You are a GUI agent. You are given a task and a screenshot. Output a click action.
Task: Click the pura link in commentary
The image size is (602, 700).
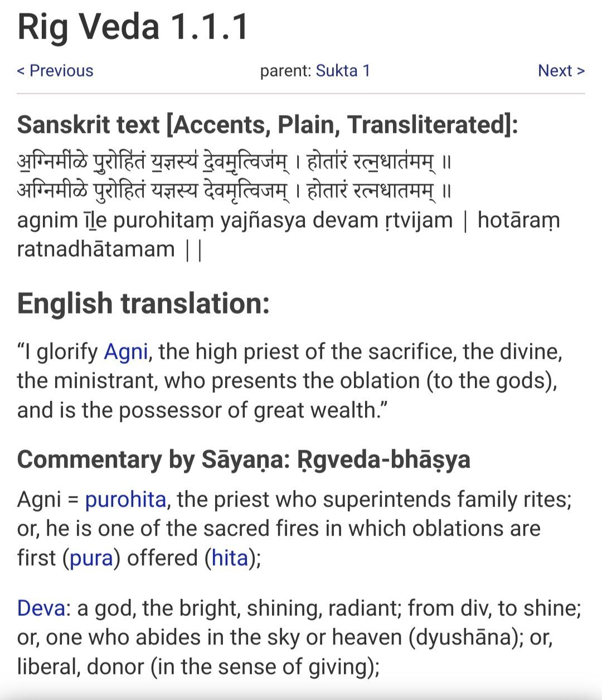pos(91,558)
